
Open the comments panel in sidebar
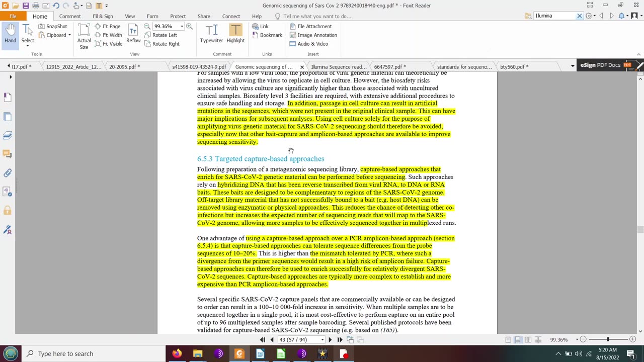pyautogui.click(x=8, y=154)
